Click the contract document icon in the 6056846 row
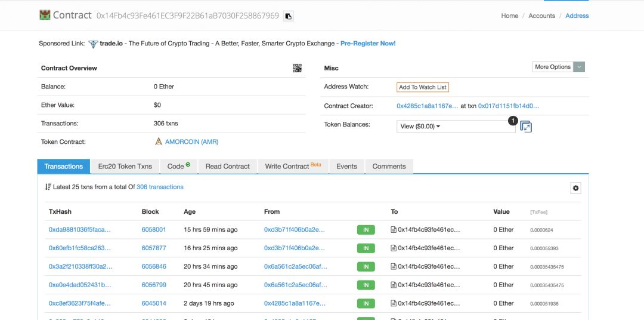Screen dimensions: 644x320 coord(394,266)
